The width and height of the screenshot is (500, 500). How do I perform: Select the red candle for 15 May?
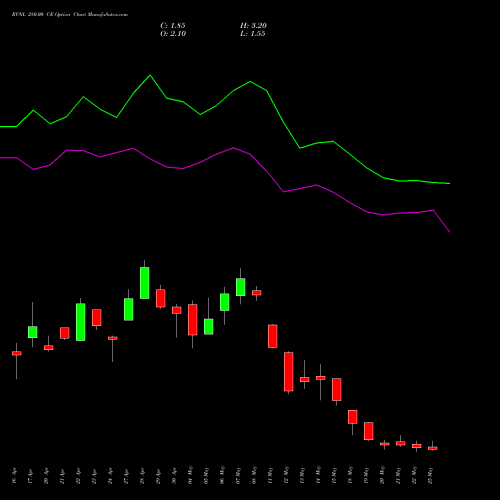tap(337, 389)
